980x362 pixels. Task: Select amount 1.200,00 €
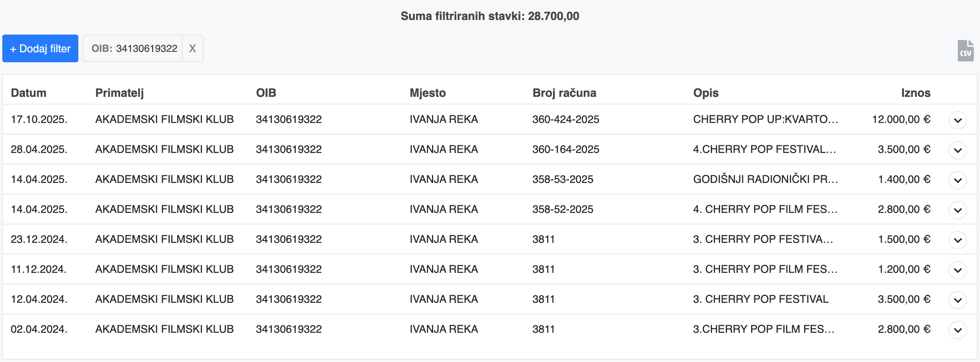904,269
